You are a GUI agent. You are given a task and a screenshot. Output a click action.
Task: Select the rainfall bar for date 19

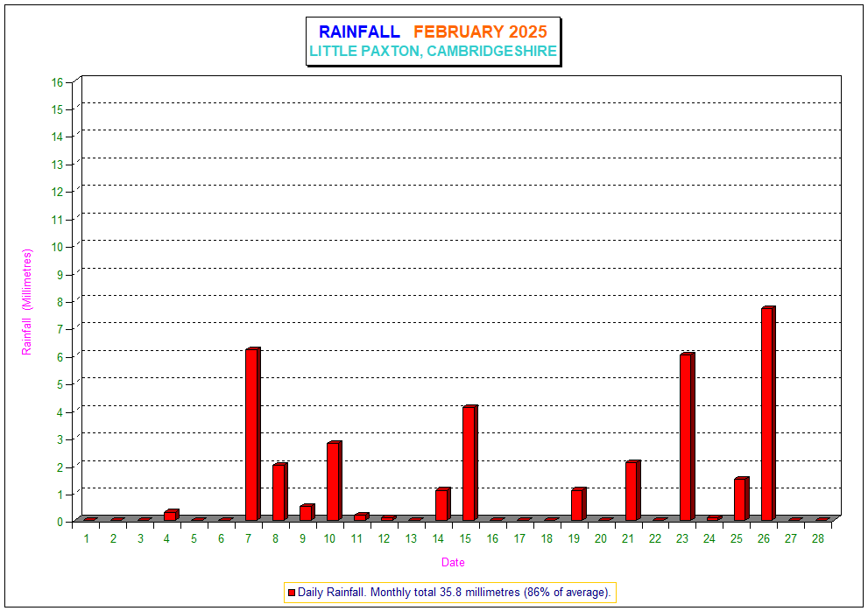[578, 504]
